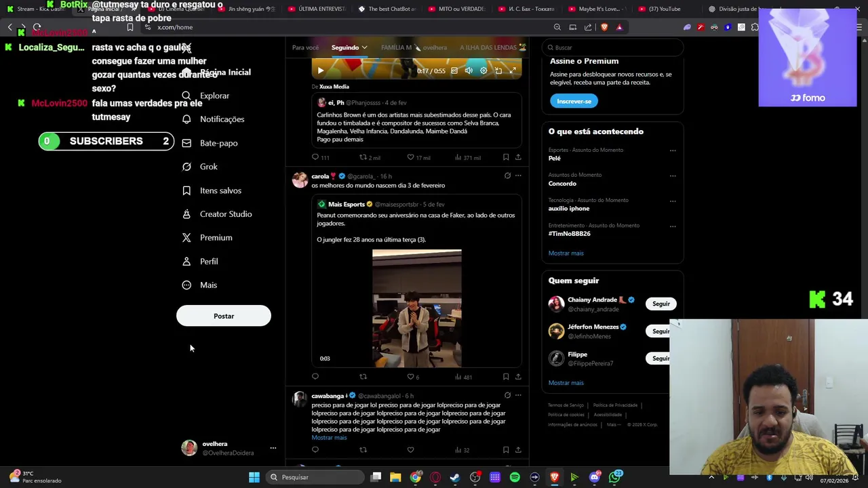Open WhatsApp from the taskbar
This screenshot has width=868, height=488.
click(615, 477)
